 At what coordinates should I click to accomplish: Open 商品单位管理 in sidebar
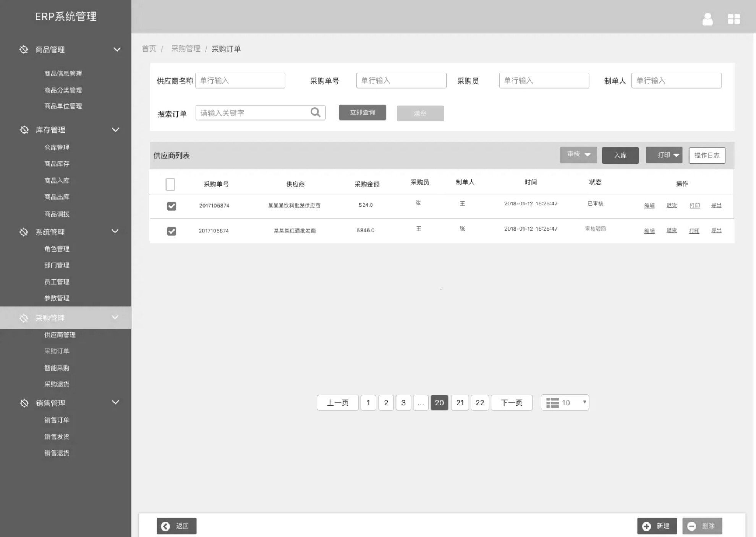tap(63, 106)
